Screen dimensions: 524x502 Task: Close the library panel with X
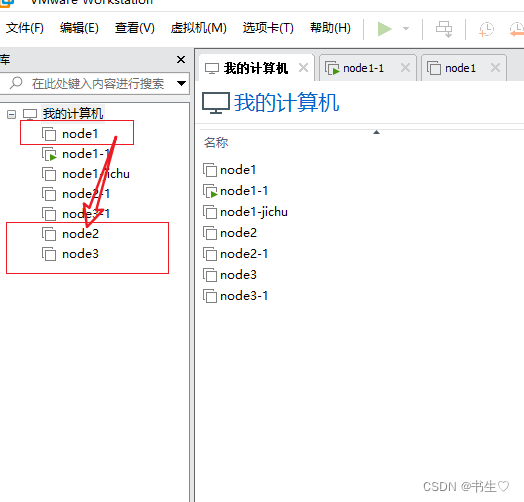click(x=181, y=59)
